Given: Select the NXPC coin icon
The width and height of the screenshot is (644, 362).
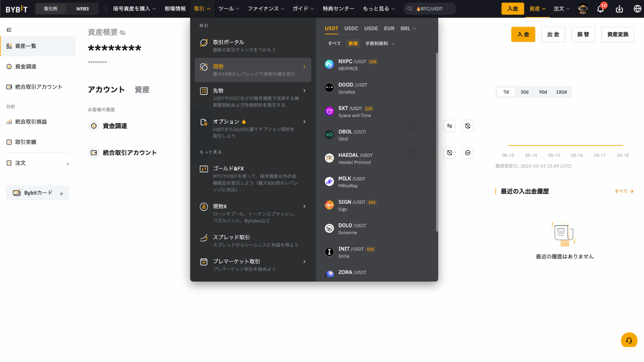Looking at the screenshot, I should (330, 64).
